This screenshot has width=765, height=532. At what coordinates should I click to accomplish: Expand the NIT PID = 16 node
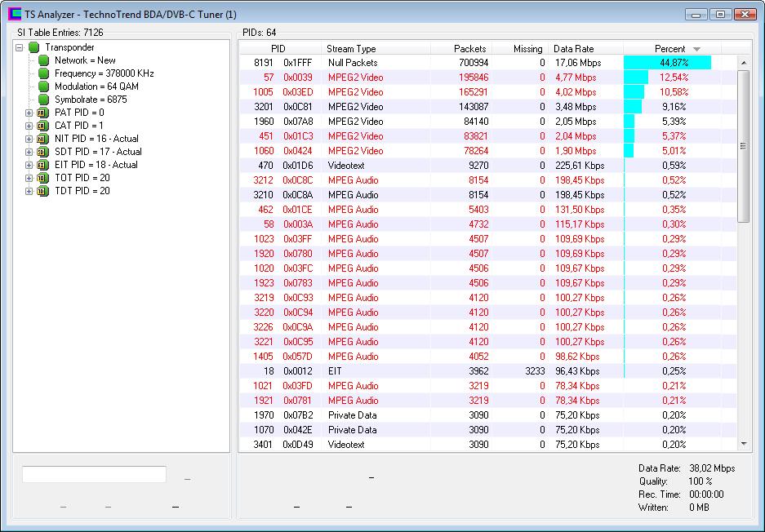tap(29, 139)
